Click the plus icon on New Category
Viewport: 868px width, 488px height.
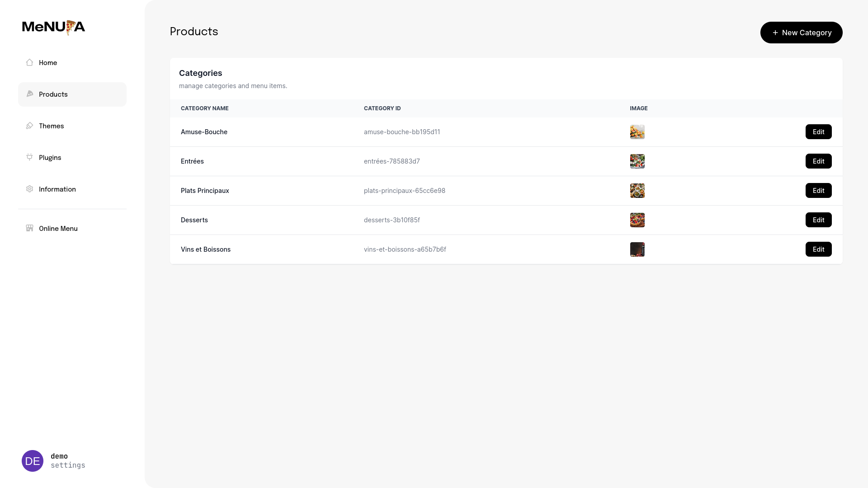[x=775, y=33]
